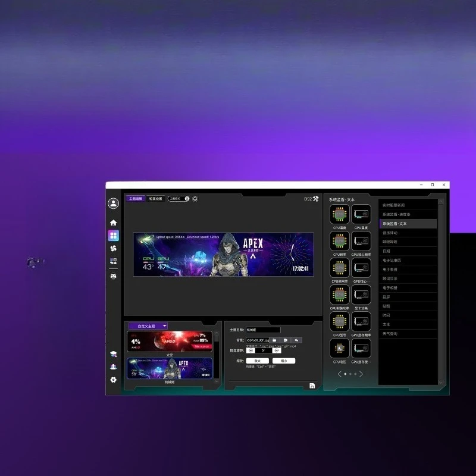Click the round screen icon beside mode switch
Viewport: 476px width, 476px height.
coord(195,199)
